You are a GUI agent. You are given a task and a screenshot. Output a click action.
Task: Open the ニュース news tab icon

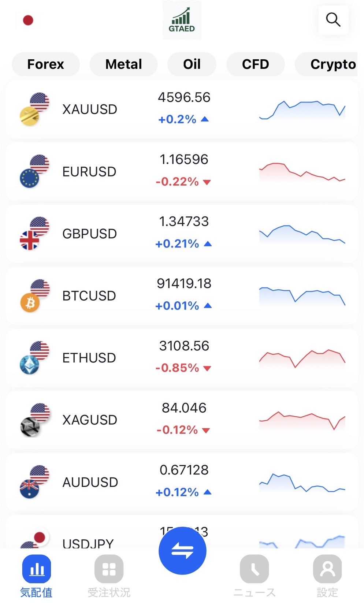click(x=254, y=569)
